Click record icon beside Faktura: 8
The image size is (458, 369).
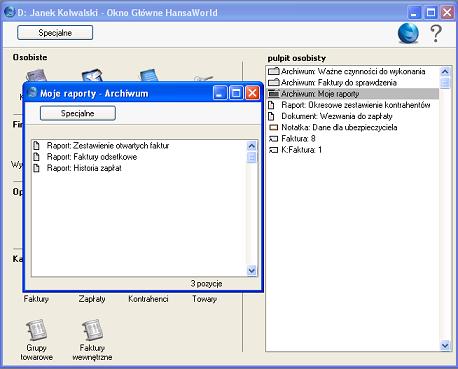[x=273, y=139]
